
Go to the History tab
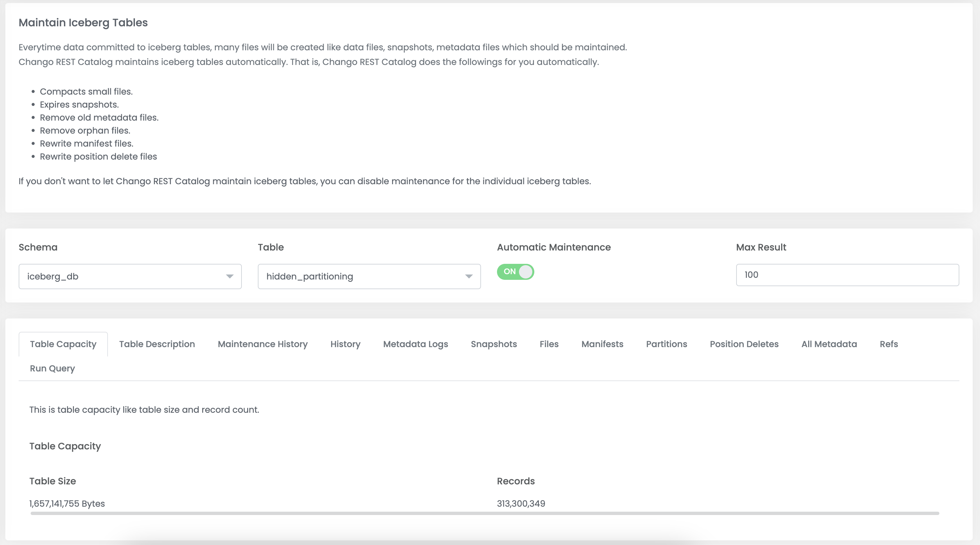(x=345, y=344)
